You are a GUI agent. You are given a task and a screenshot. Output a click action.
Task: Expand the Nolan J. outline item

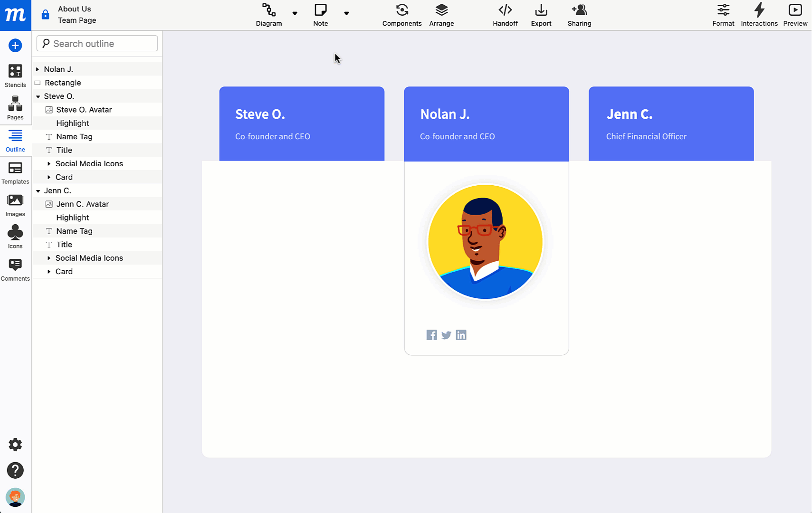pos(38,69)
